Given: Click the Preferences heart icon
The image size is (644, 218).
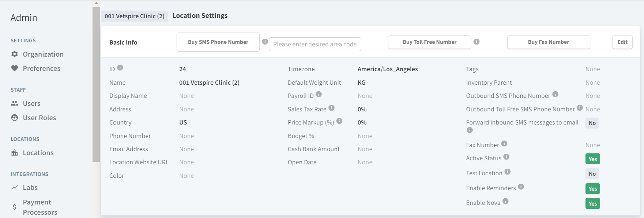Looking at the screenshot, I should pyautogui.click(x=15, y=68).
